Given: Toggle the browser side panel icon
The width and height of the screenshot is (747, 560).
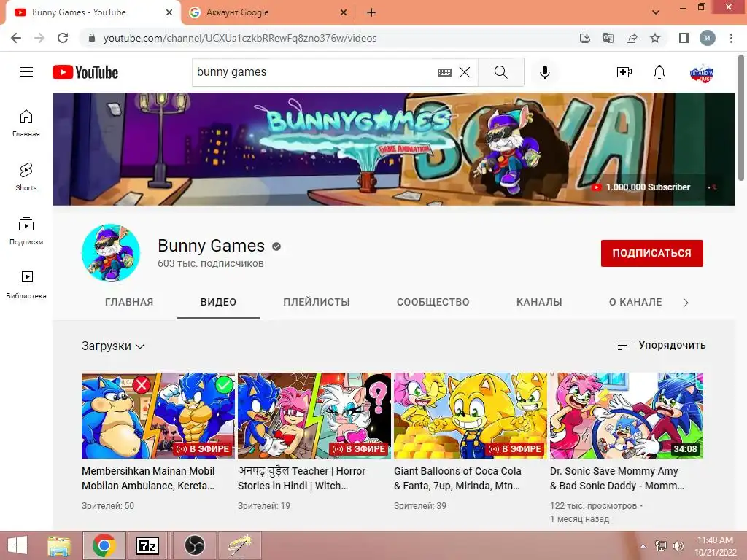Looking at the screenshot, I should point(684,38).
